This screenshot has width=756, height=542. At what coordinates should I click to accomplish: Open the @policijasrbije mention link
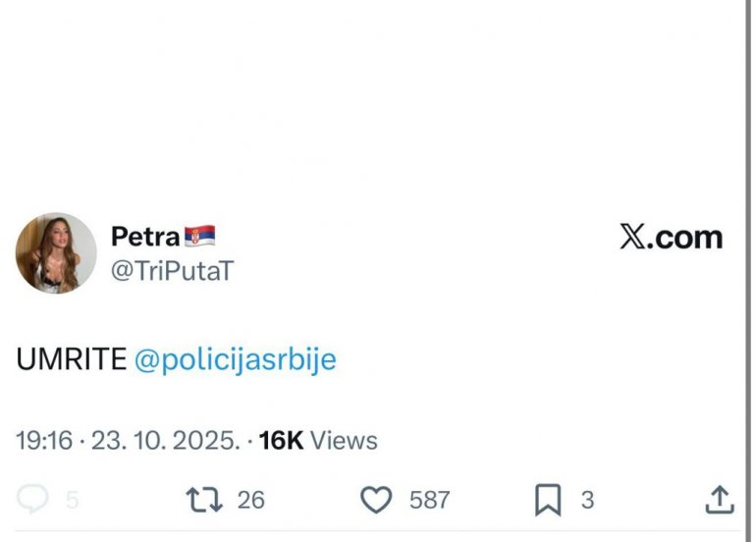235,359
